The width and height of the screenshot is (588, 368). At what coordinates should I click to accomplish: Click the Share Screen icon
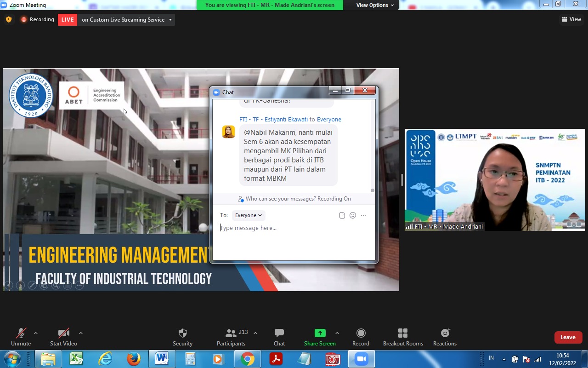click(x=320, y=333)
